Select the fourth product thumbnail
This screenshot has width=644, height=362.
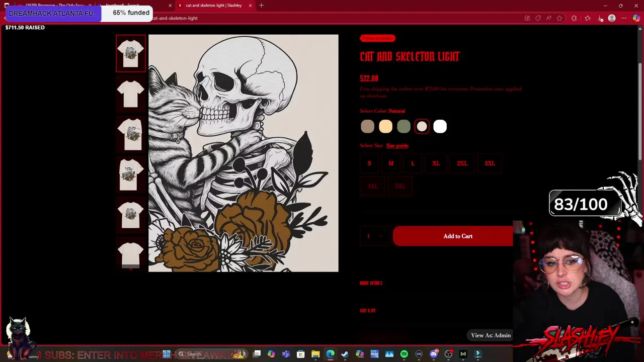(x=131, y=174)
